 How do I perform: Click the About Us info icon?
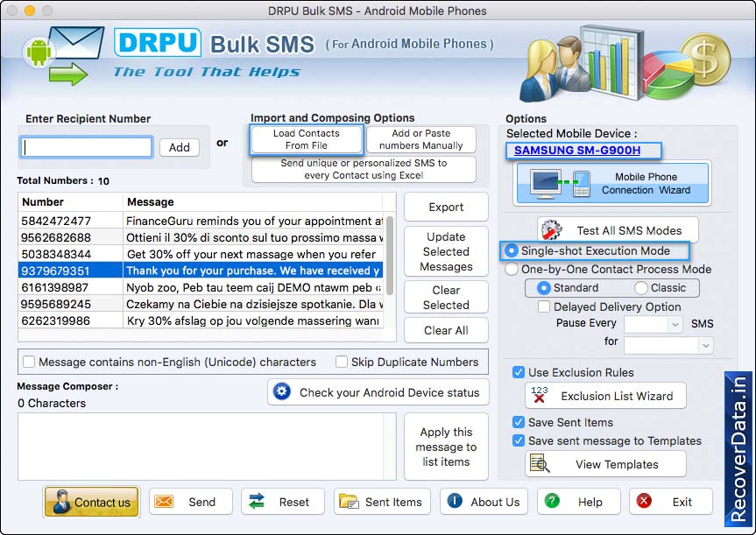tap(455, 501)
